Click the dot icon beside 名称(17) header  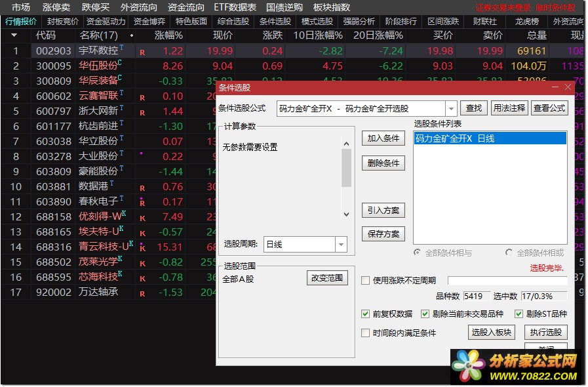coord(132,35)
